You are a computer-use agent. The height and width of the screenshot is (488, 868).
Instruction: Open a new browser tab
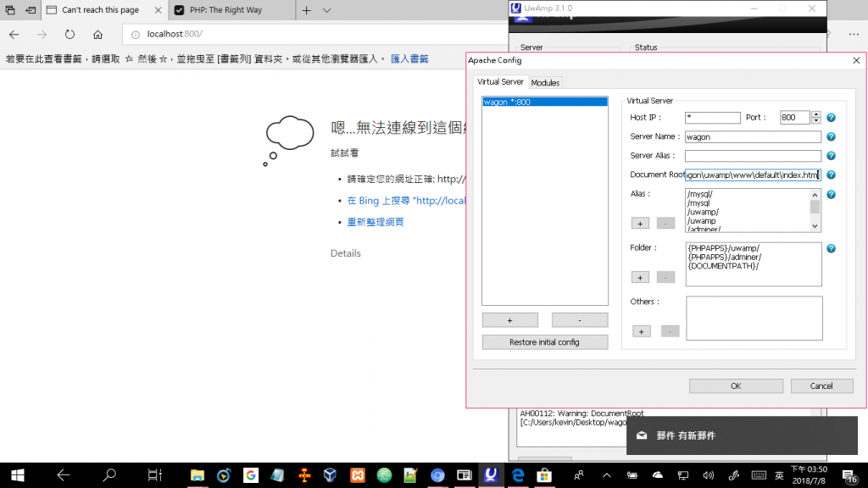pyautogui.click(x=306, y=10)
